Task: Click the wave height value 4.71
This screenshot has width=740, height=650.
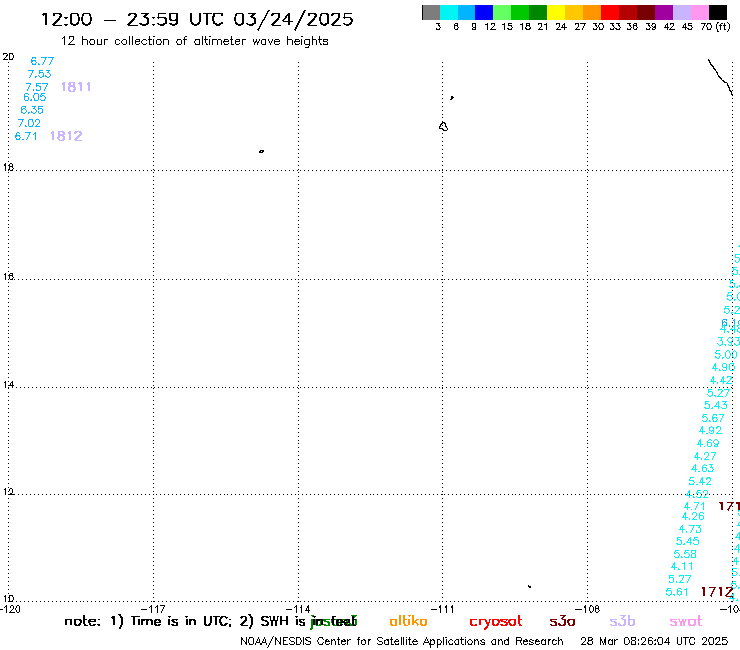Action: [694, 506]
